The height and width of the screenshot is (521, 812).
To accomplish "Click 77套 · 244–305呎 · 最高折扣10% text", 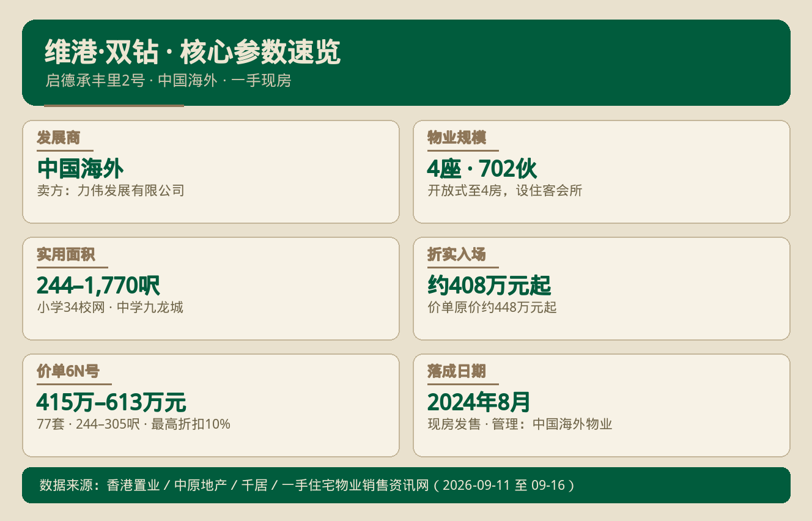I will tap(133, 424).
